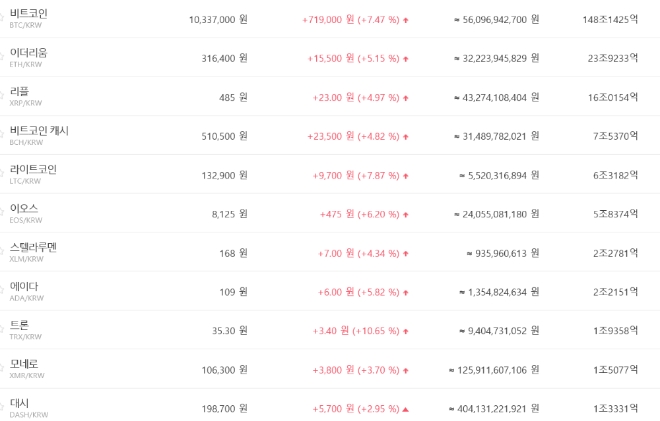
Task: Click the rise arrow in the Ripple row
Action: tap(406, 98)
